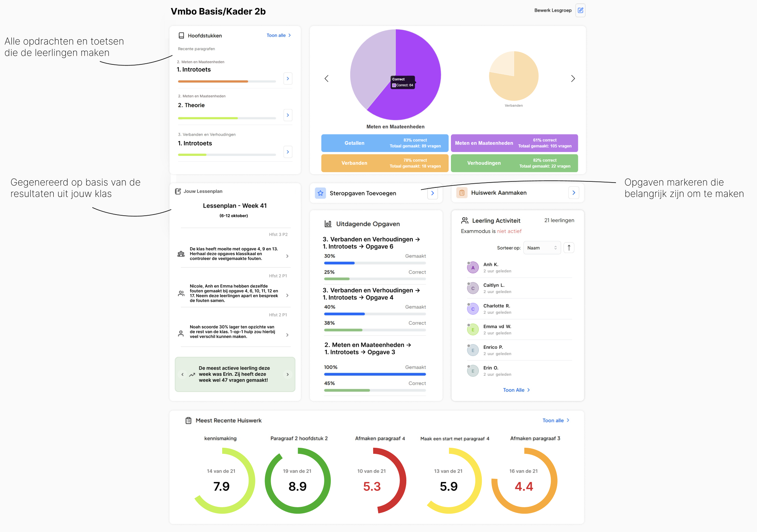Viewport: 757px width, 532px height.
Task: Open the Steropgaven Toevoegen arrow button
Action: pos(432,193)
